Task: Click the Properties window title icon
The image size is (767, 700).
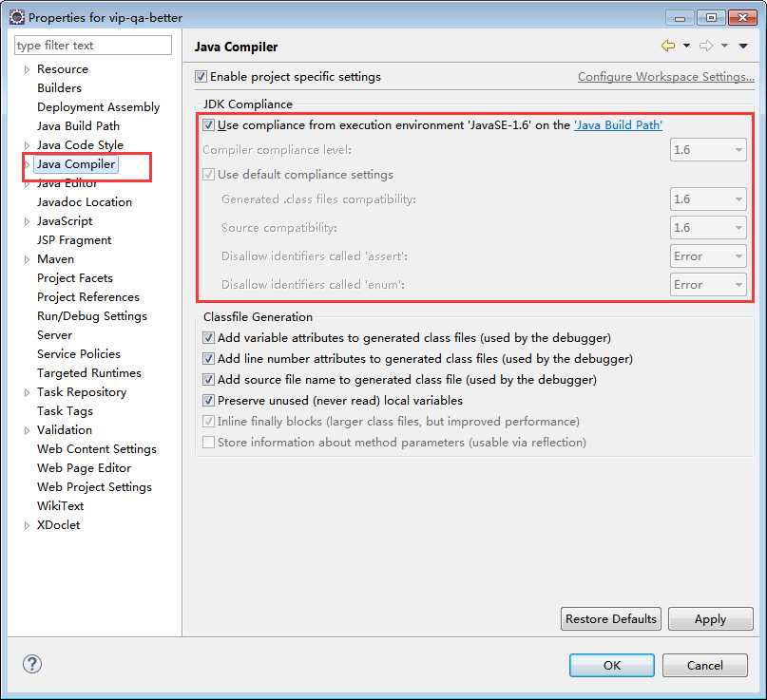Action: point(16,18)
